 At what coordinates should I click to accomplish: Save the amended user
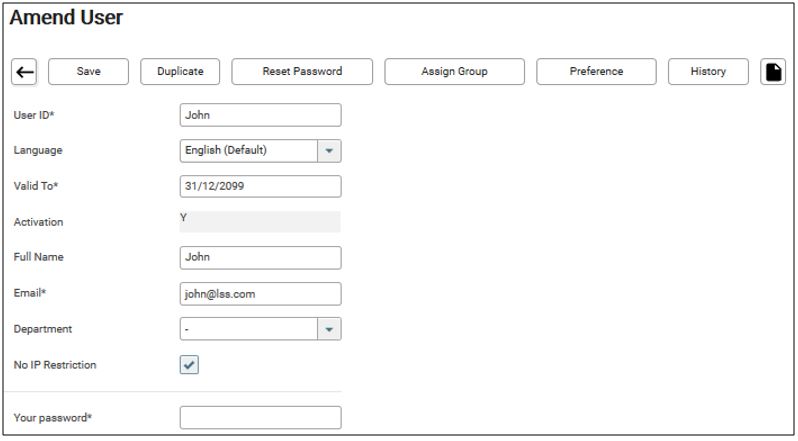(88, 72)
